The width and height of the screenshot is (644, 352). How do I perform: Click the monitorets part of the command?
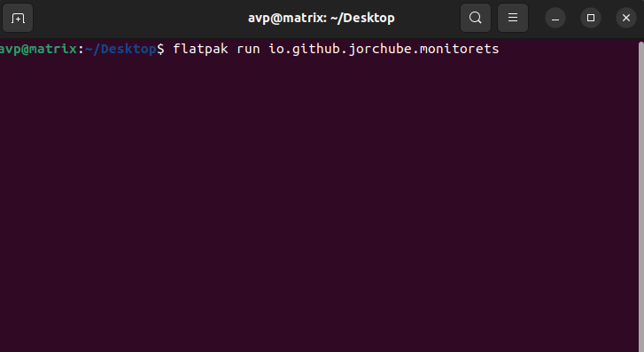coord(459,49)
